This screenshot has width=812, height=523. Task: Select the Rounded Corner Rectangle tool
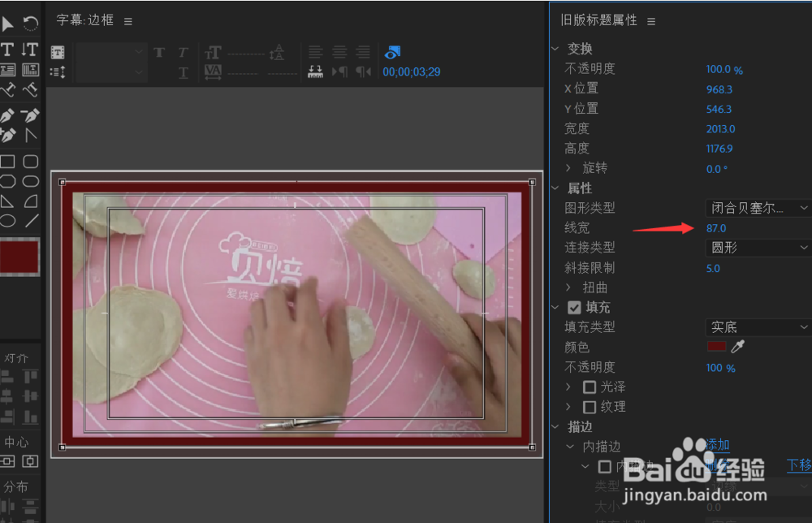31,162
